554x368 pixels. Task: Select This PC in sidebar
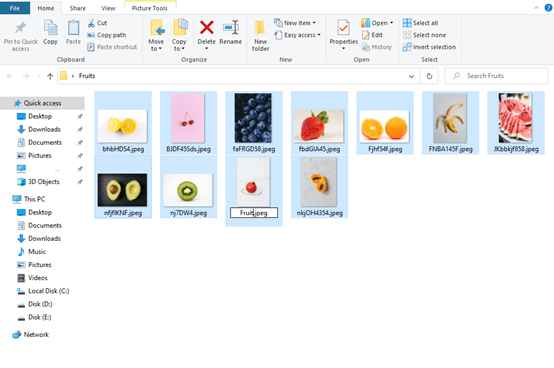[34, 199]
